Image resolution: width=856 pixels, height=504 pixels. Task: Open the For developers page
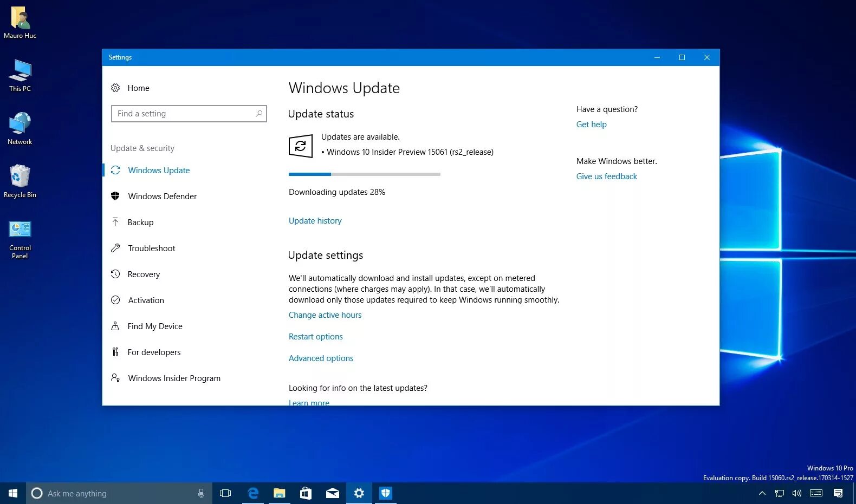pos(154,352)
